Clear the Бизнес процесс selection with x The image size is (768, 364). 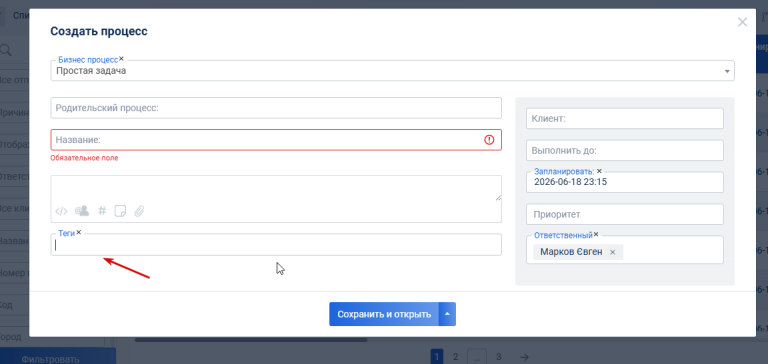tap(121, 59)
